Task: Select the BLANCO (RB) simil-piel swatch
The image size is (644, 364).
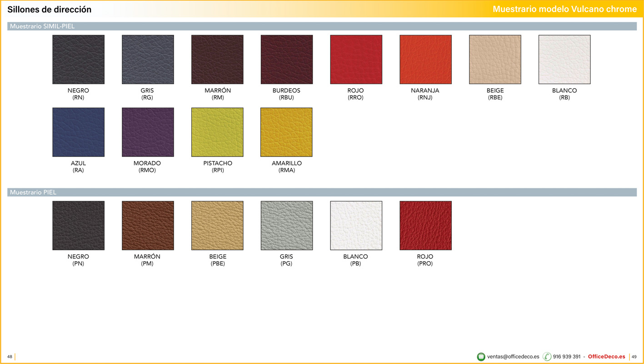Action: (x=564, y=60)
